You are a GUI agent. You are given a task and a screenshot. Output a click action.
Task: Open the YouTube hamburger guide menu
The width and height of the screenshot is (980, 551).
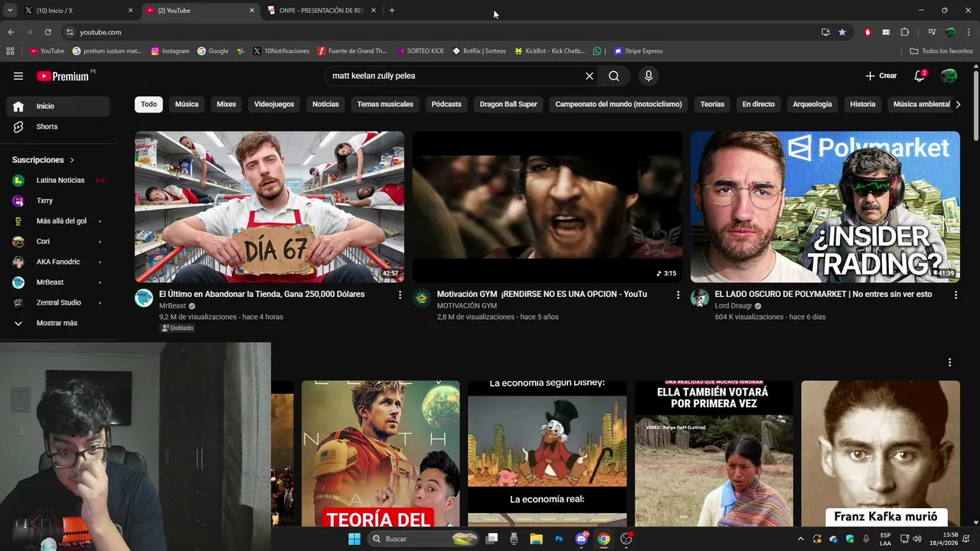tap(18, 76)
